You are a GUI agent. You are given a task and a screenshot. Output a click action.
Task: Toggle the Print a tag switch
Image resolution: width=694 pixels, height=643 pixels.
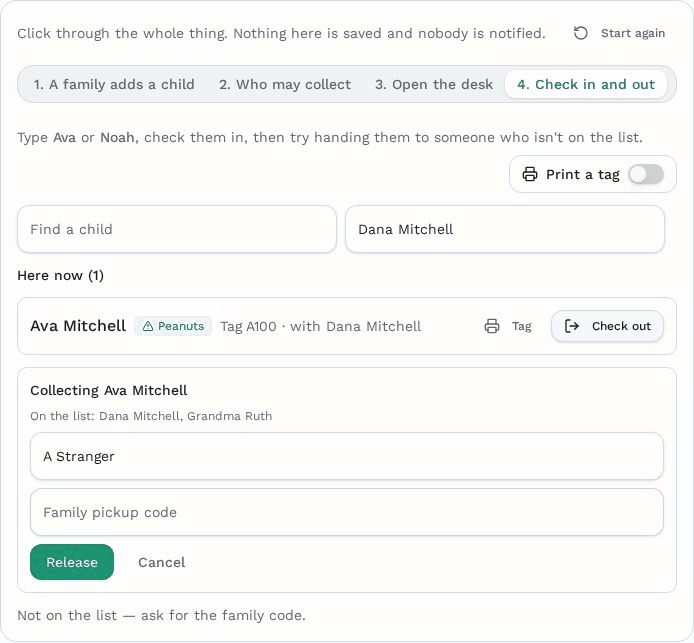(646, 174)
